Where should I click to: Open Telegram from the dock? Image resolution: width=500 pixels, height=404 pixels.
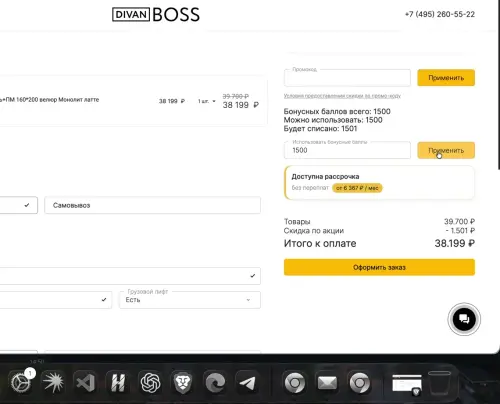(248, 382)
